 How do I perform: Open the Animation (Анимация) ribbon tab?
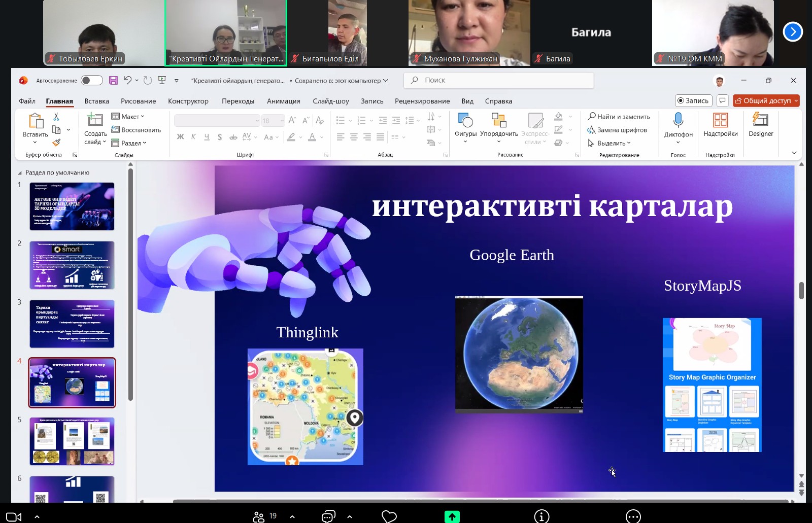pos(283,101)
